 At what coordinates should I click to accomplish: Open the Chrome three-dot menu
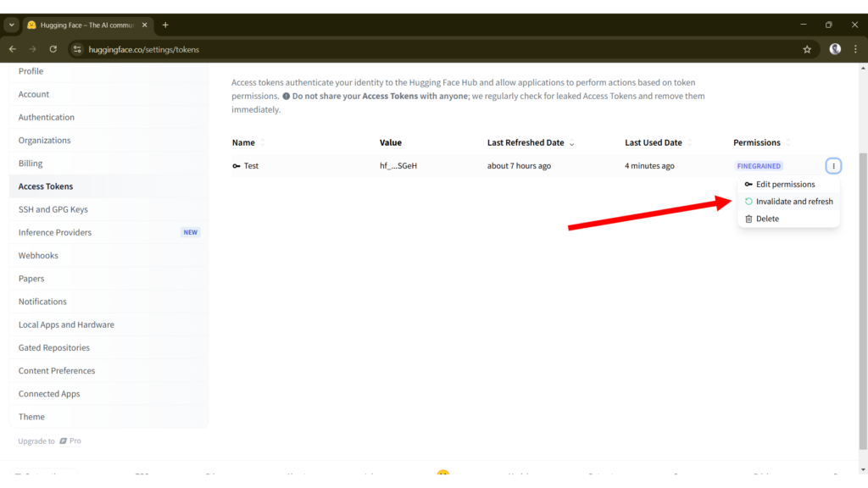[855, 49]
